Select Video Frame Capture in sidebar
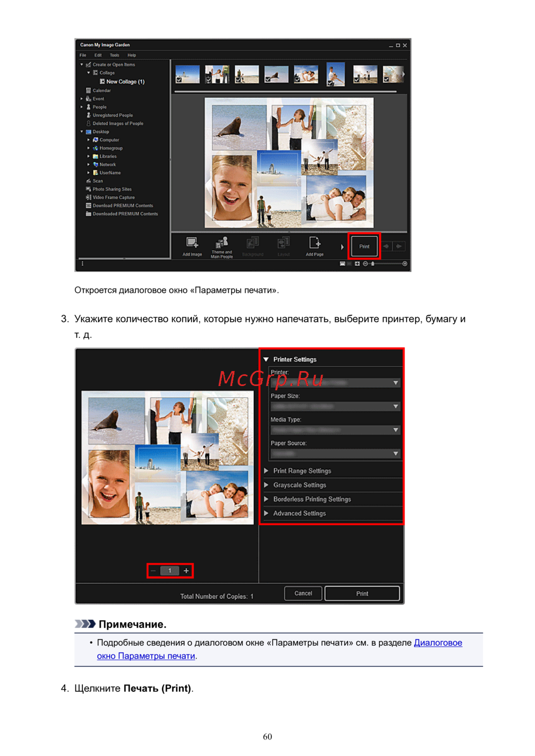This screenshot has height=756, width=535. click(113, 197)
